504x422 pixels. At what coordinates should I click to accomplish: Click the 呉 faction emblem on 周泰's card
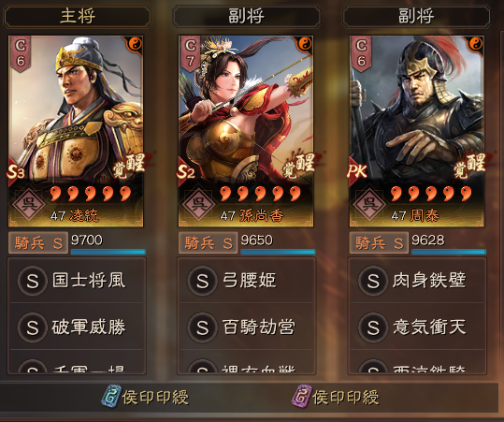tap(369, 205)
